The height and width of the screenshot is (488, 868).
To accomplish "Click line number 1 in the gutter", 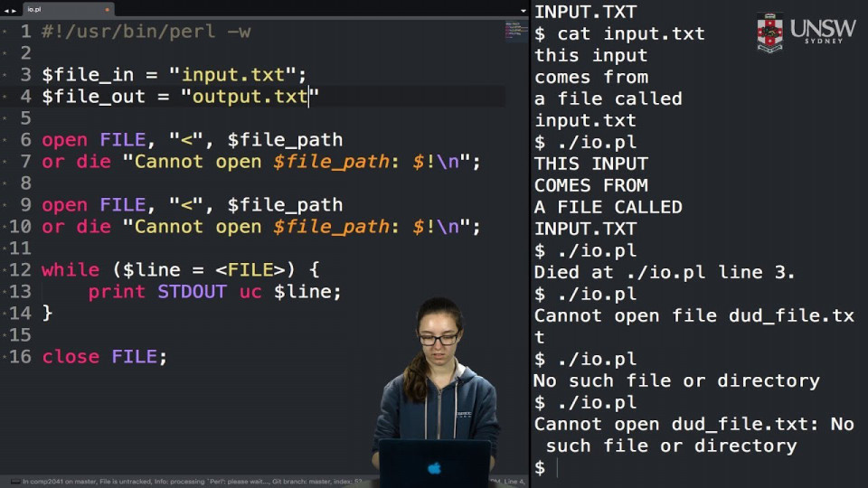I will 24,32.
